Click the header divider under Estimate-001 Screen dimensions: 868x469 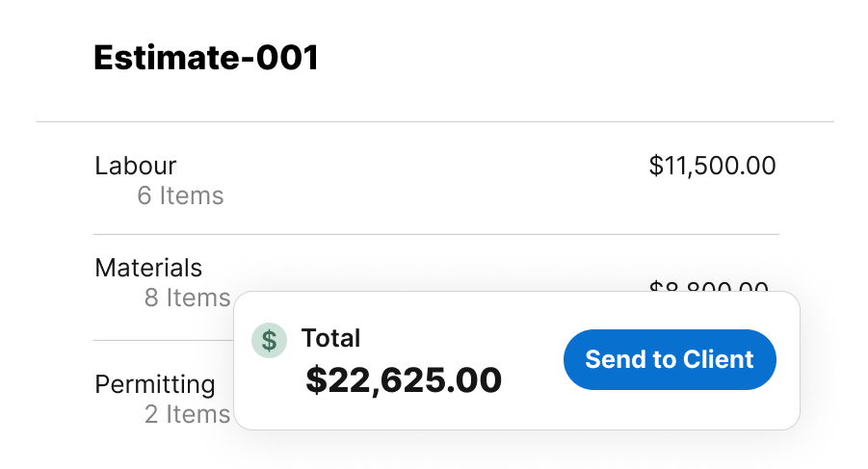(x=435, y=121)
